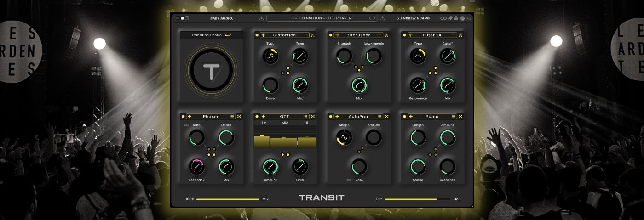
Task: Click the smiley face icon in top bar
Action: 469,18
